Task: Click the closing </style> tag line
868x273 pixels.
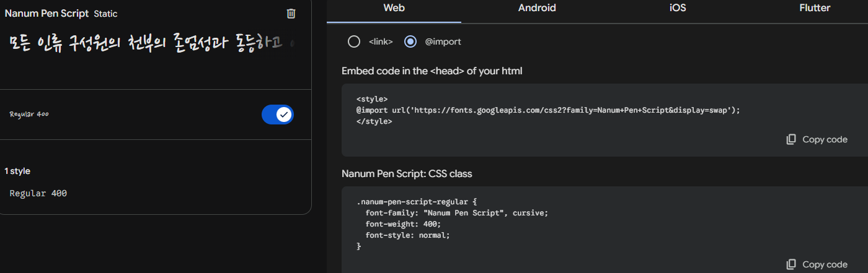Action: pos(374,121)
